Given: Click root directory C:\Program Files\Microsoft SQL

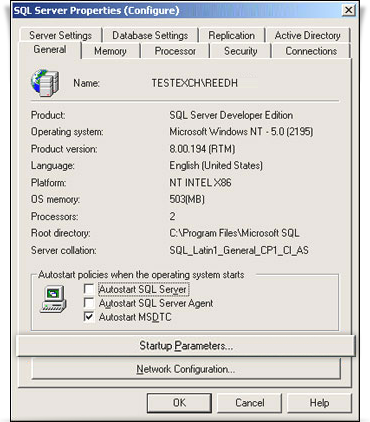Looking at the screenshot, I should coord(234,233).
